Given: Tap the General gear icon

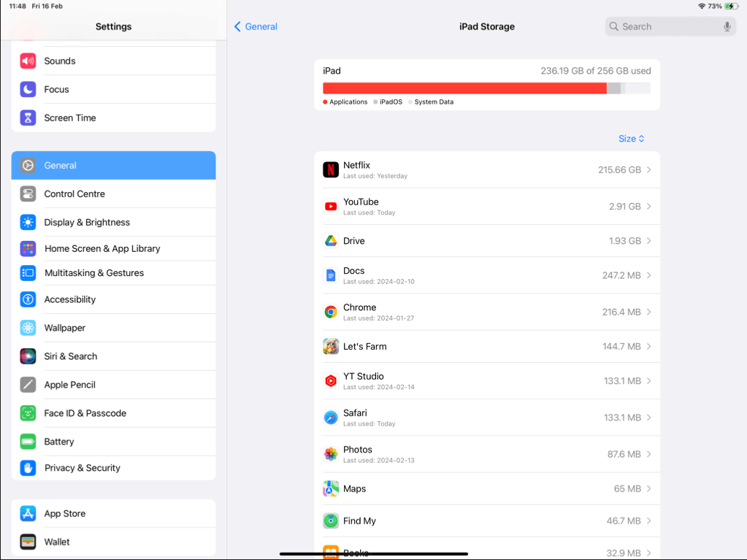Looking at the screenshot, I should (28, 165).
